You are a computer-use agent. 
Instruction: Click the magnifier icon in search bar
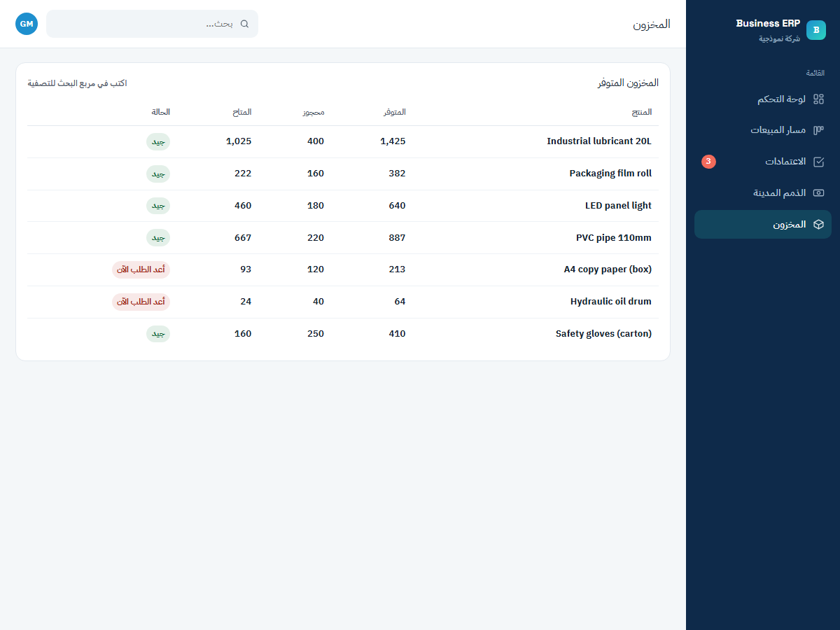coord(244,24)
